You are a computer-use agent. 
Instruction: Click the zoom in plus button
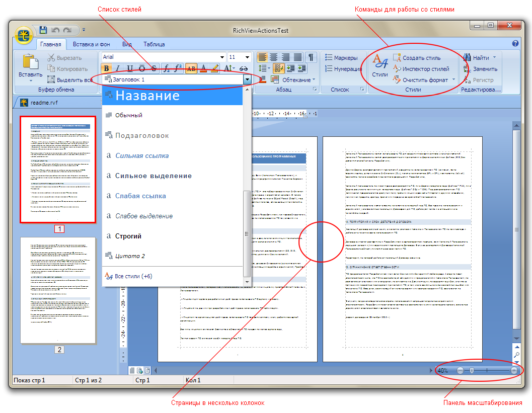tap(514, 370)
